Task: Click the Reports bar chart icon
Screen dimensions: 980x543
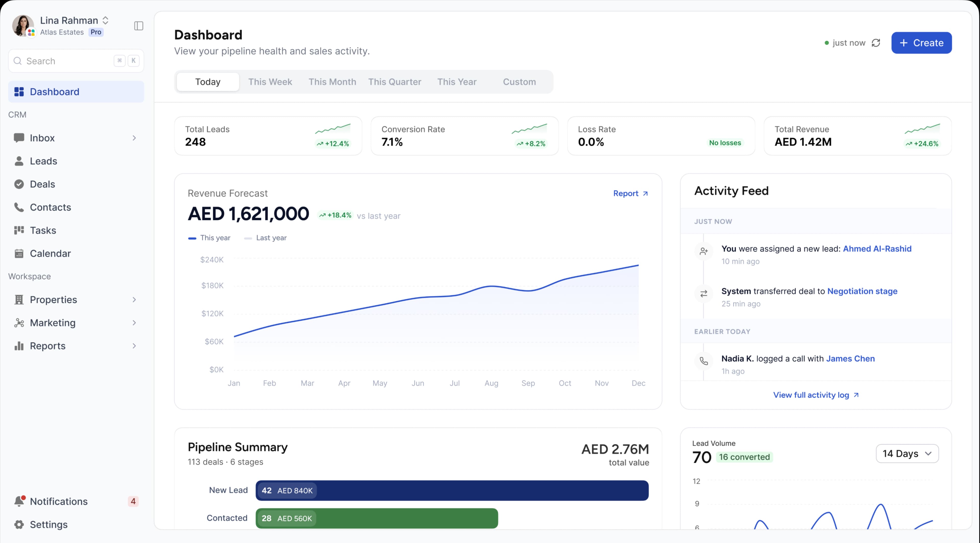Action: [x=19, y=346]
